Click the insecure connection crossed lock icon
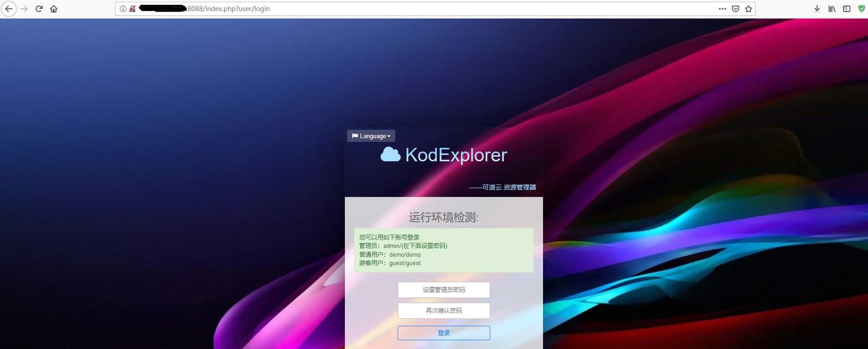Viewport: 868px width, 349px height. 132,9
